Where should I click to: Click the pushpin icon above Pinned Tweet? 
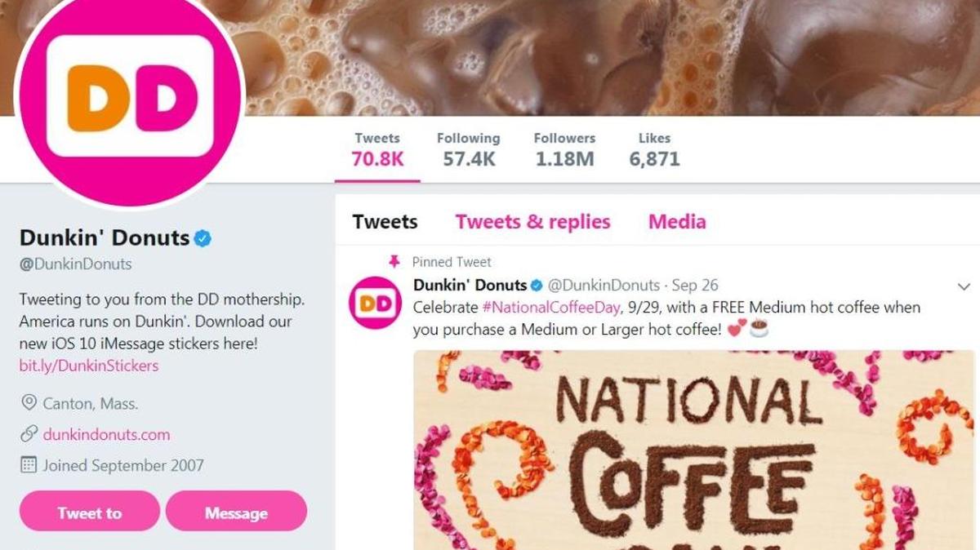(395, 262)
